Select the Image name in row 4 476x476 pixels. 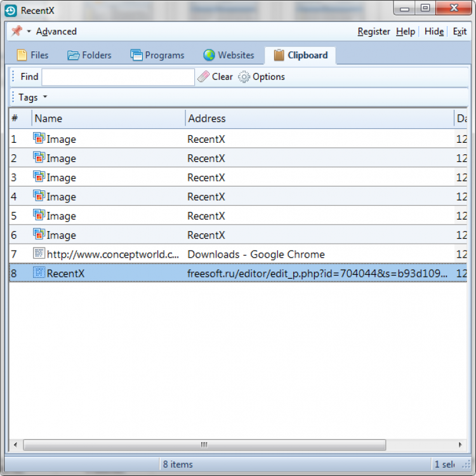click(x=62, y=197)
